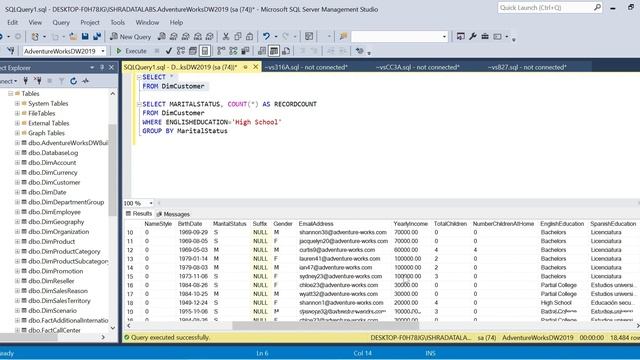
Task: Close the SQLQuery1.sql tab
Action: coord(256,67)
